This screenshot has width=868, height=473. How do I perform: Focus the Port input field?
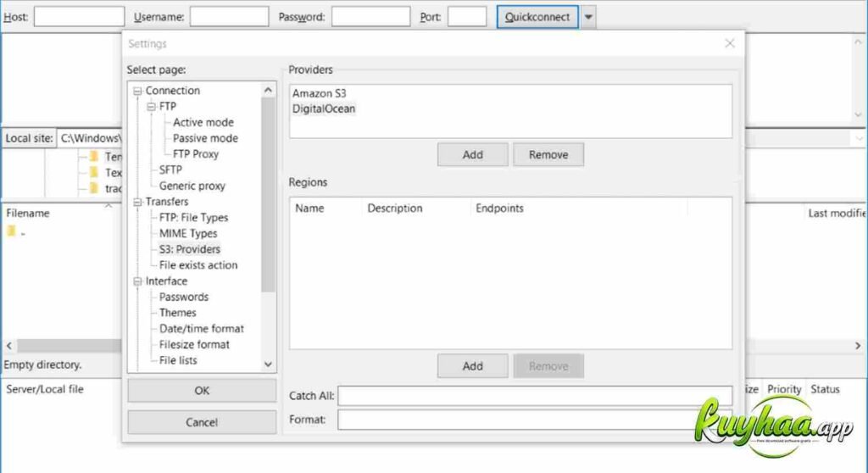click(x=467, y=17)
